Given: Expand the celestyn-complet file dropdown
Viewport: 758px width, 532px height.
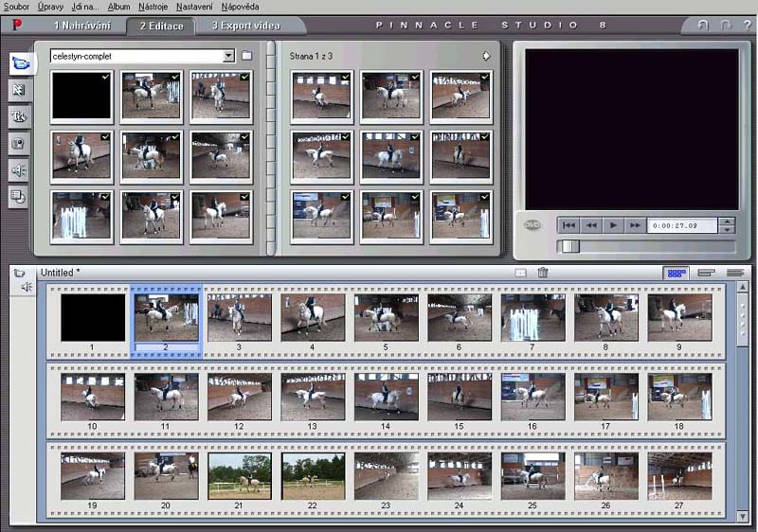Looking at the screenshot, I should [228, 56].
